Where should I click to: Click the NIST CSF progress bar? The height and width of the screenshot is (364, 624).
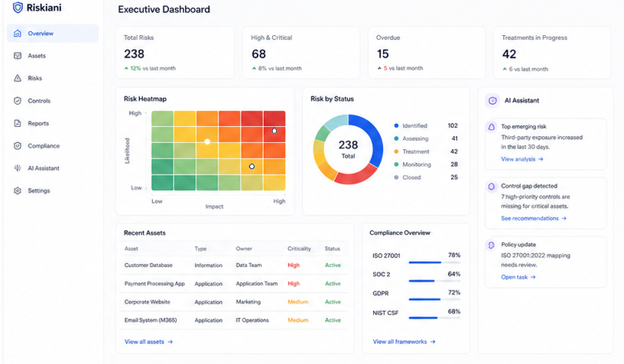click(434, 318)
